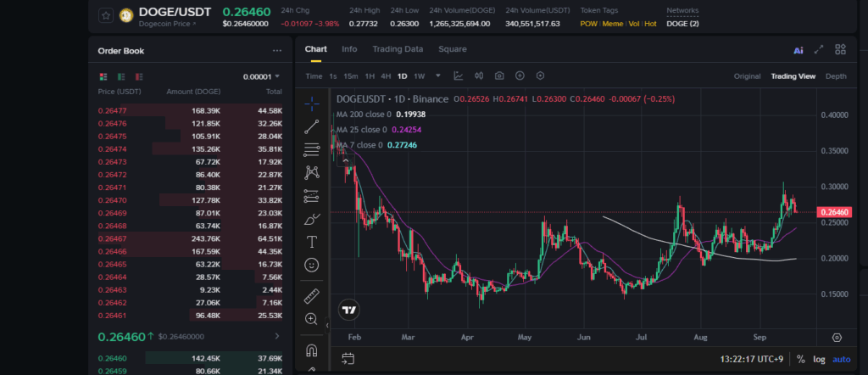Select the 1W interval

tap(420, 76)
